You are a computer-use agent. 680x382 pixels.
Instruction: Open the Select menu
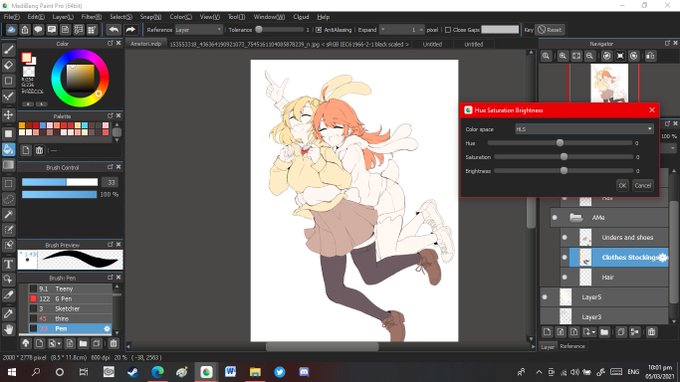(121, 17)
